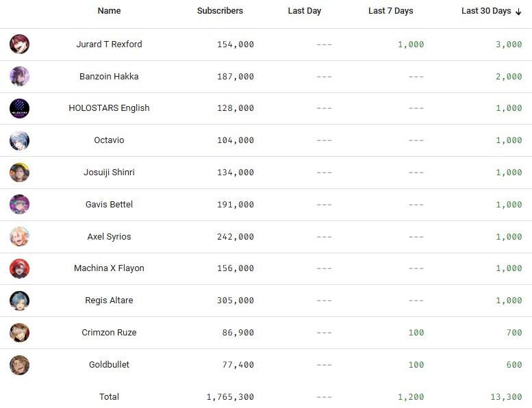Click Regis Altare's avatar icon
This screenshot has width=532, height=408.
click(x=19, y=301)
